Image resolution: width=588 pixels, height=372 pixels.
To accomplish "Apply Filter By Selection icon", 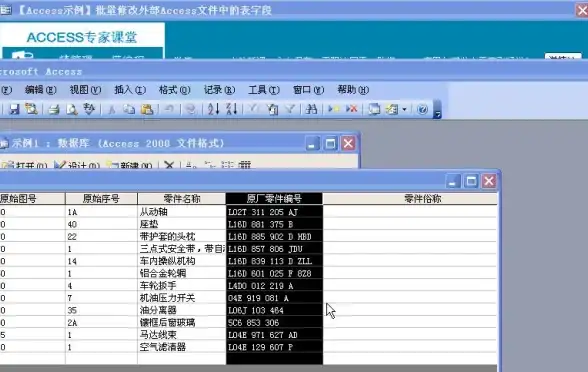I will click(x=254, y=109).
